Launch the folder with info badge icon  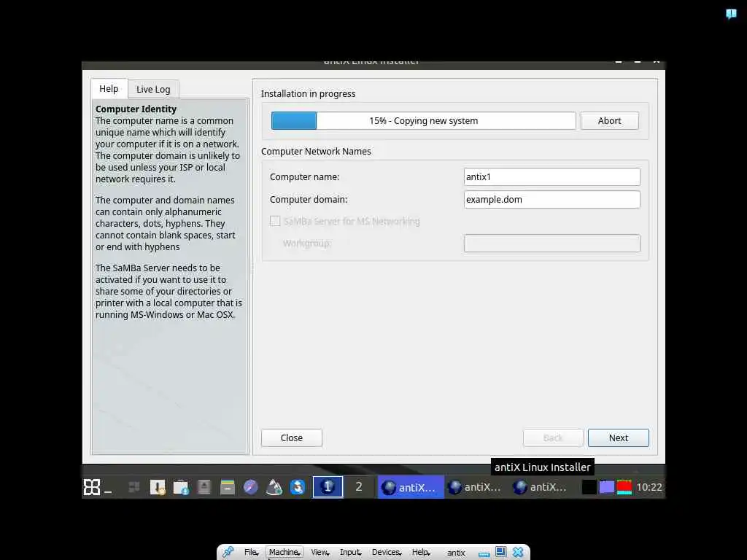click(181, 486)
